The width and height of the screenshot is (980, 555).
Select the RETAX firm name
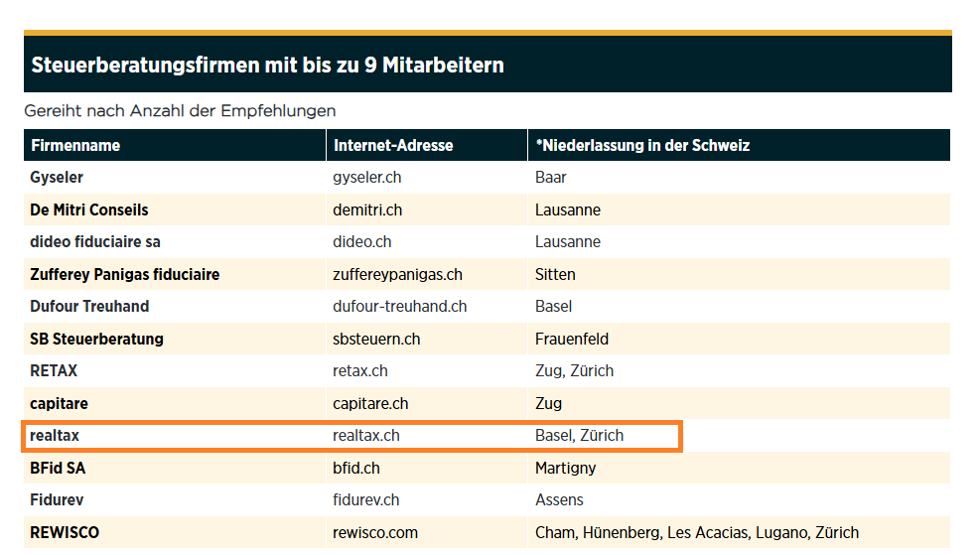coord(54,370)
